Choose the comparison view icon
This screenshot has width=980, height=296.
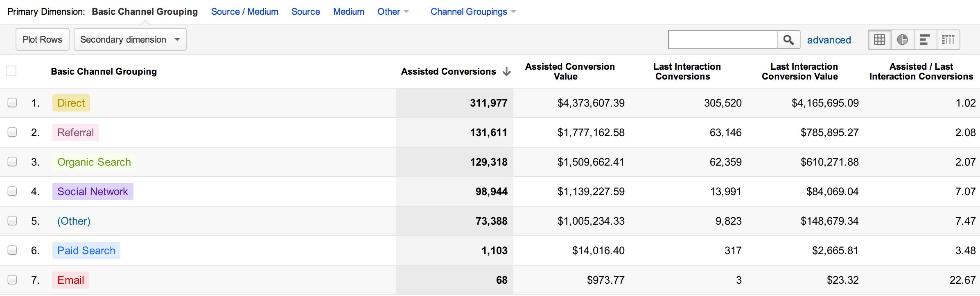tap(948, 40)
